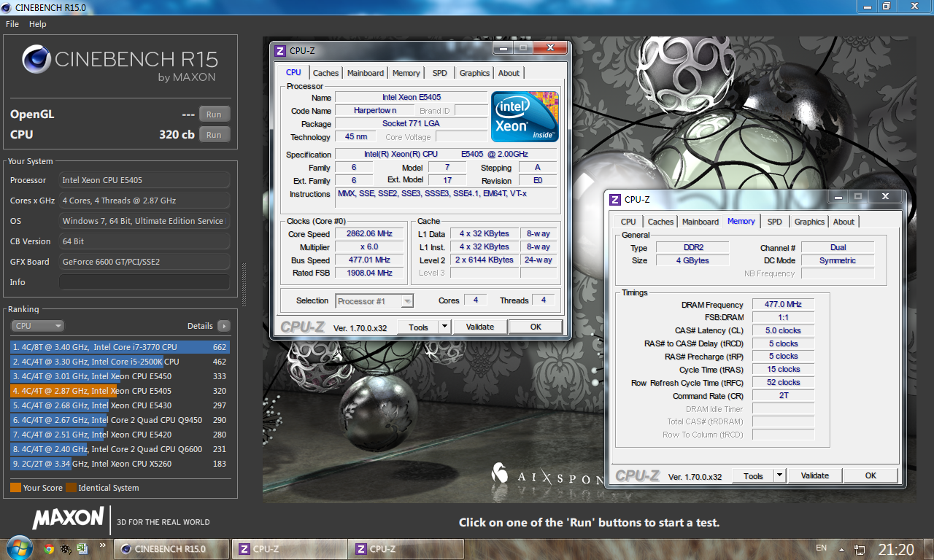934x560 pixels.
Task: Open the network status tray icon
Action: pos(860,549)
